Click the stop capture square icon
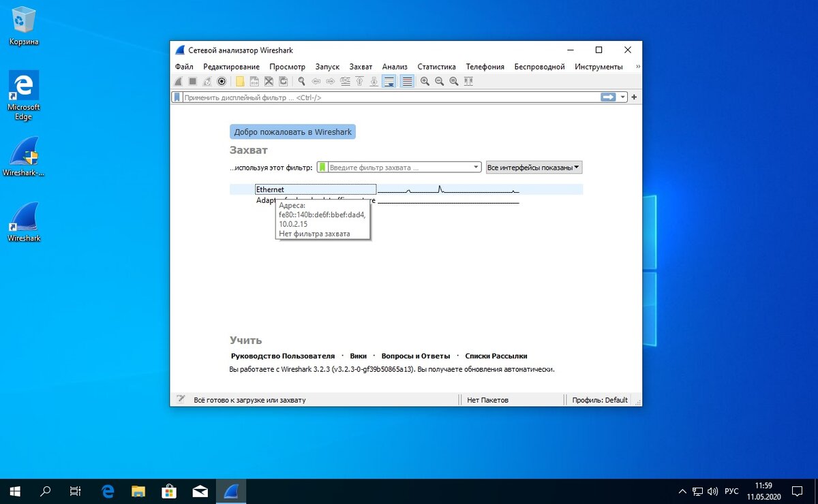This screenshot has height=504, width=818. coord(193,81)
